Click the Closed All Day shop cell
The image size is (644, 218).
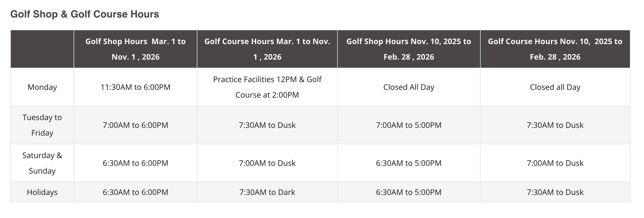(409, 87)
